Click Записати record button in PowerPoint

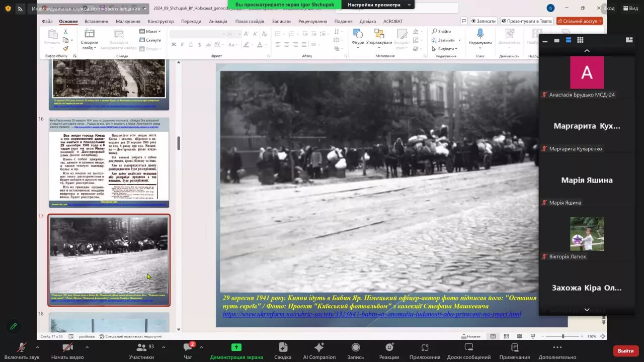[484, 21]
